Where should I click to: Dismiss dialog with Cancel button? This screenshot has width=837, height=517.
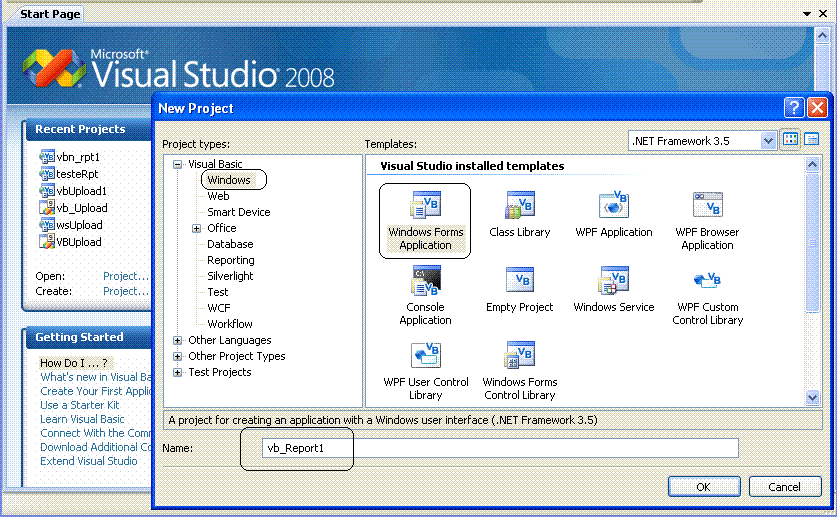coord(785,487)
